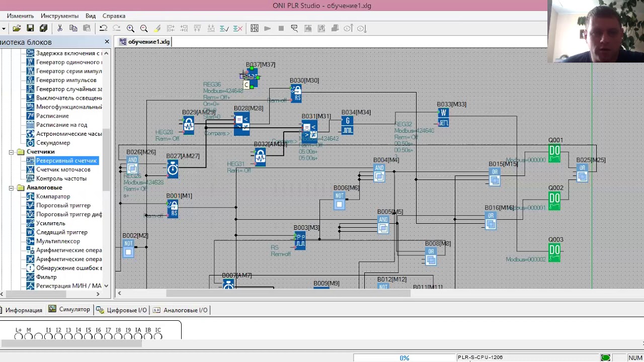Toggle input IA in the simulator panel

[x=138, y=336]
